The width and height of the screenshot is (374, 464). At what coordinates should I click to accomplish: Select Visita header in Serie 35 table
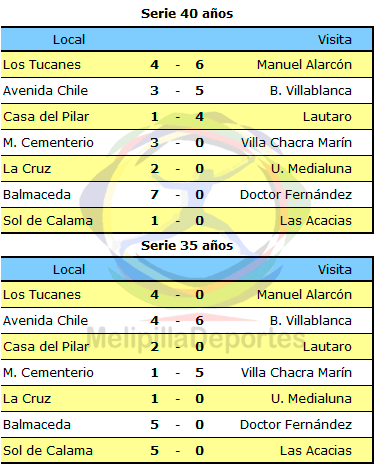[x=335, y=270]
